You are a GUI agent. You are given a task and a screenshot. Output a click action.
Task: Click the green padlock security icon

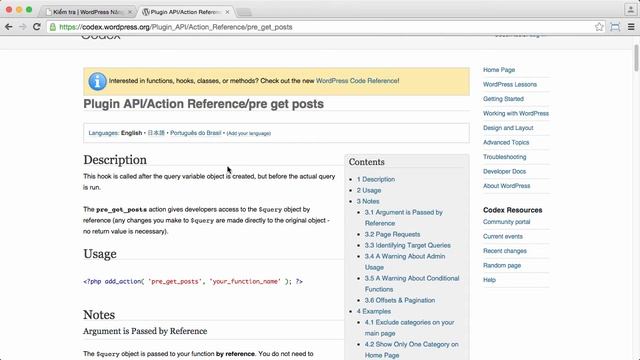53,27
